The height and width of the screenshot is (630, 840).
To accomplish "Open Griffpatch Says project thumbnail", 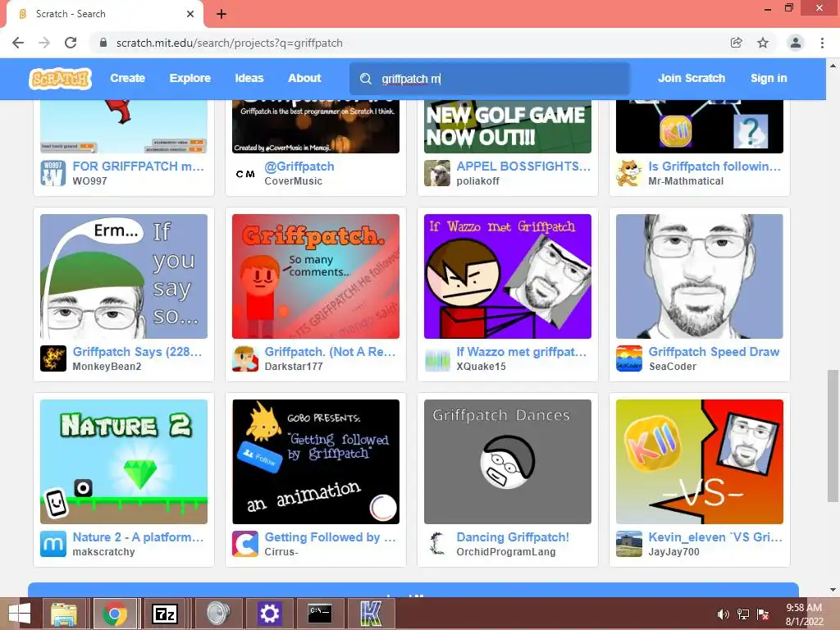I will [124, 276].
